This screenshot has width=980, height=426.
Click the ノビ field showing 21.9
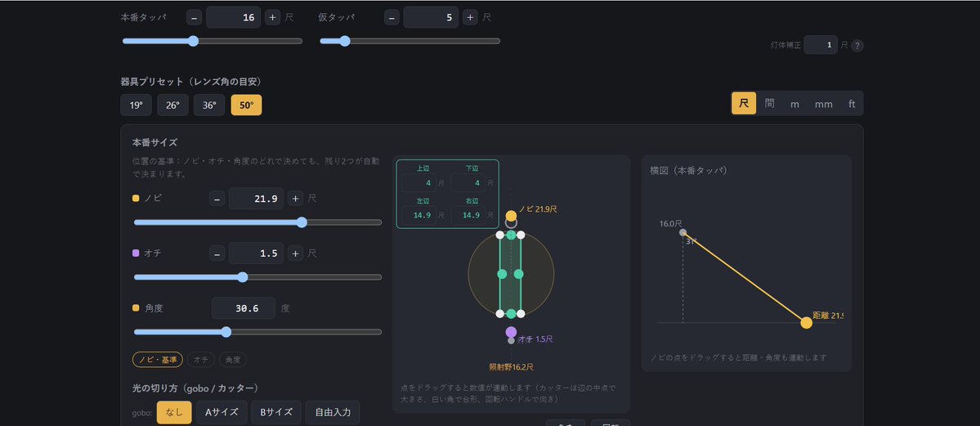tap(257, 199)
